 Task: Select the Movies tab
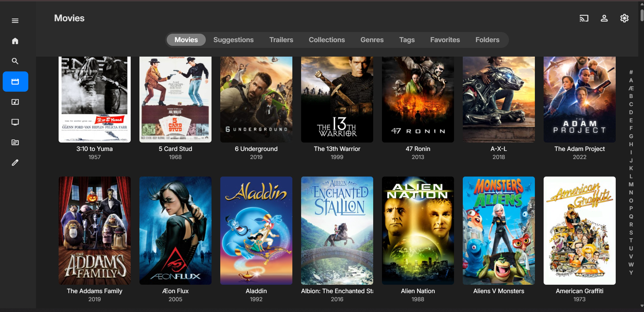click(x=186, y=40)
